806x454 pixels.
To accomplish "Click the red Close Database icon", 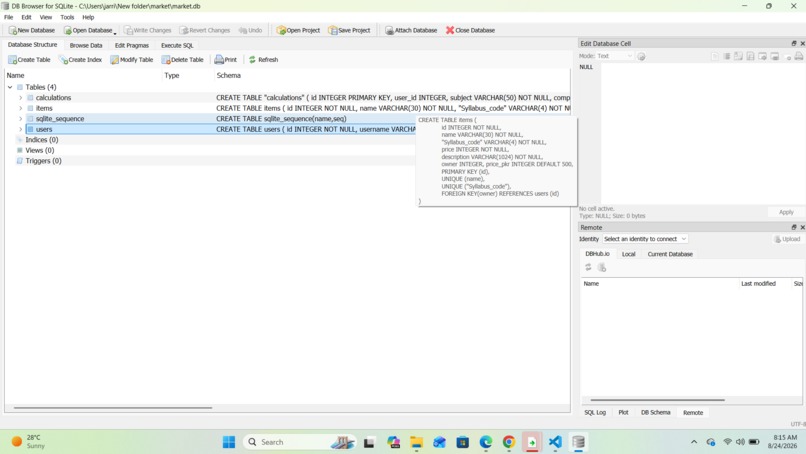I will 450,30.
